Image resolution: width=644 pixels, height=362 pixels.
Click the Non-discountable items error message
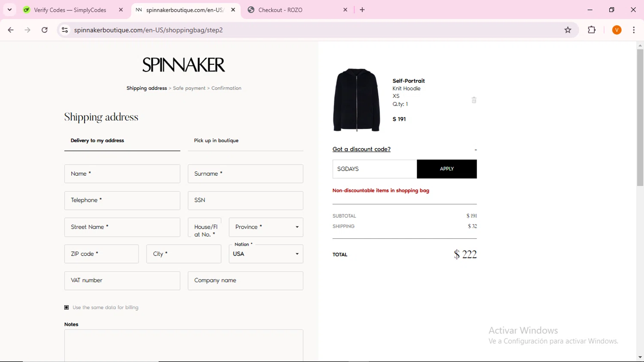coord(381,191)
